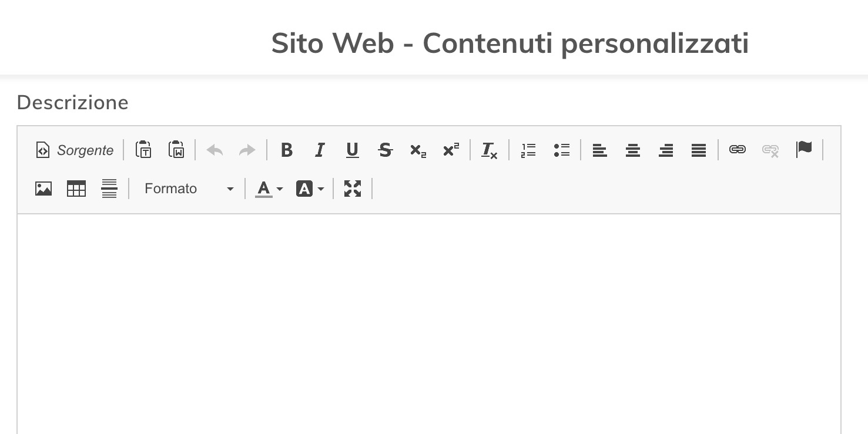868x434 pixels.
Task: Insert a horizontal line
Action: 109,189
